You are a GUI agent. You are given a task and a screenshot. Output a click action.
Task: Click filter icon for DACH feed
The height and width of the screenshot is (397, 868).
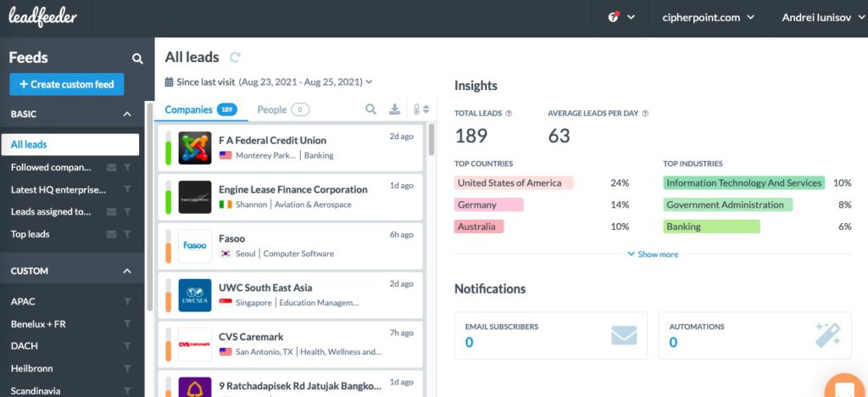[127, 346]
